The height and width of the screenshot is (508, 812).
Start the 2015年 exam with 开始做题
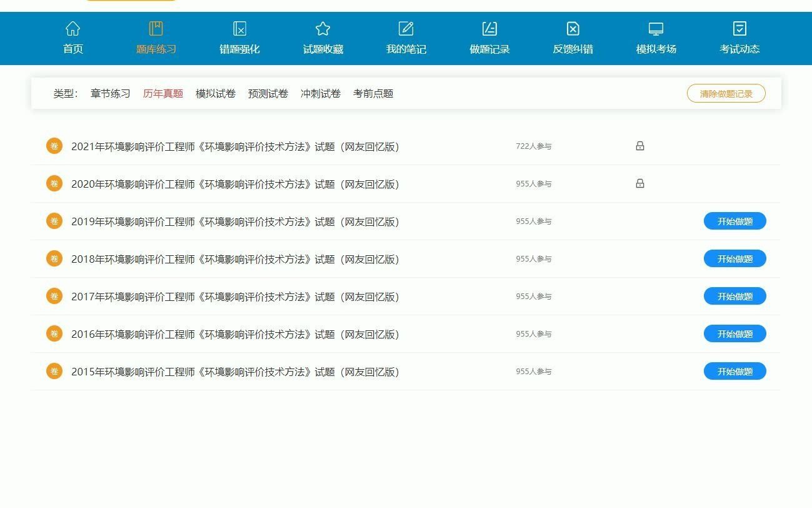(x=735, y=371)
